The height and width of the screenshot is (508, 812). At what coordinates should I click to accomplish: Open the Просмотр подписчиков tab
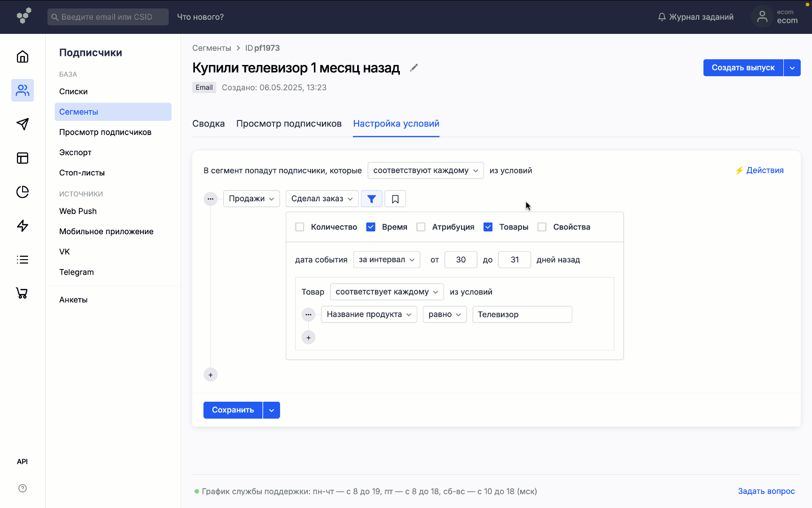pyautogui.click(x=289, y=124)
